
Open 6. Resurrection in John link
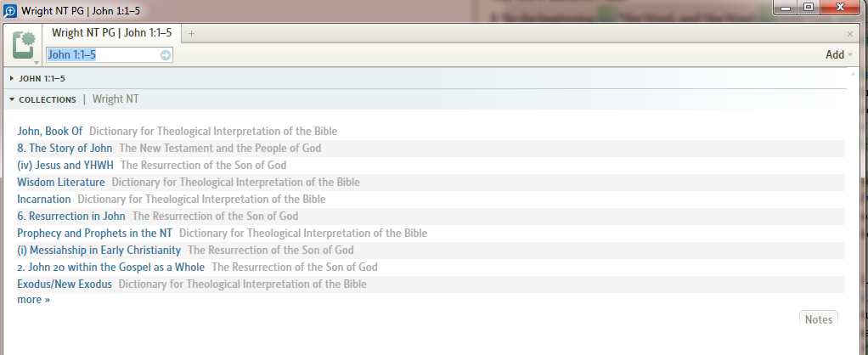[x=71, y=216]
